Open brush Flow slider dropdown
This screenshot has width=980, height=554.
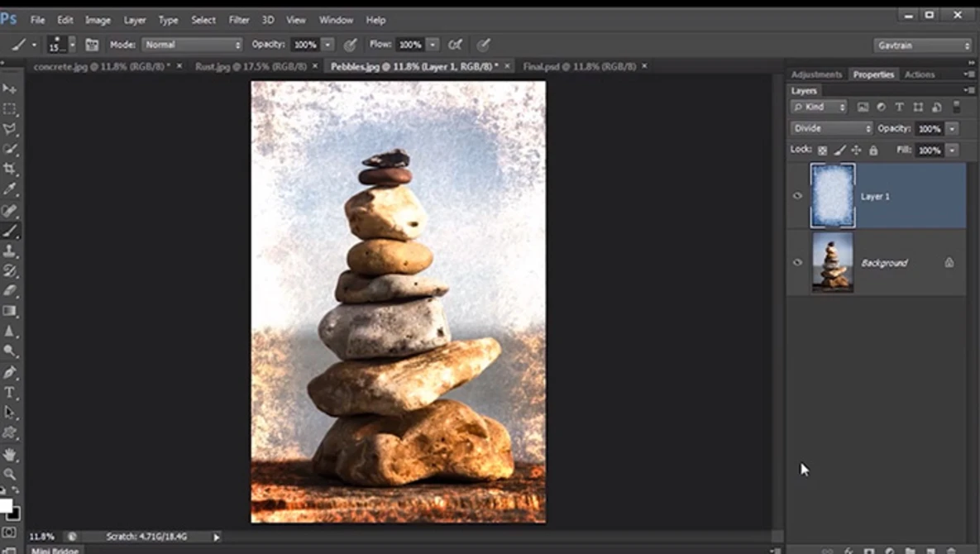(x=433, y=45)
